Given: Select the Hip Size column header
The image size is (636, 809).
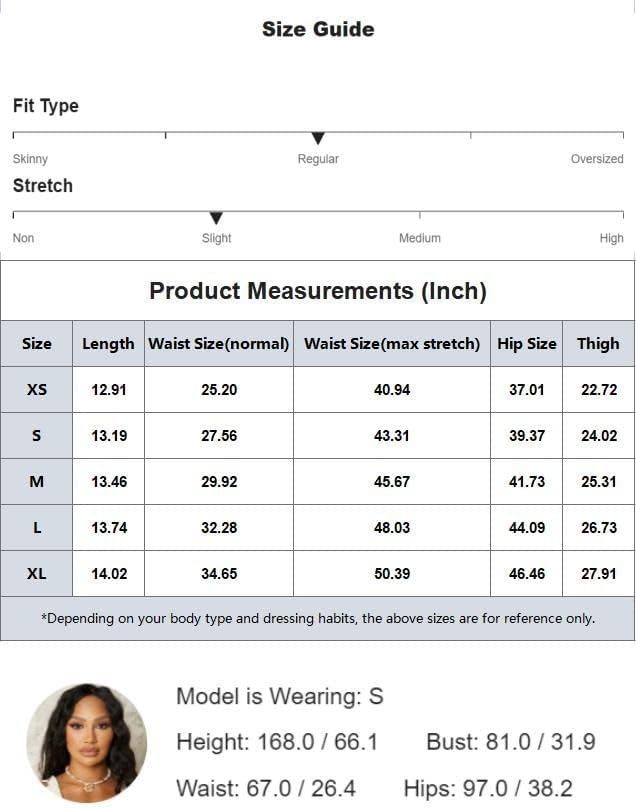Looking at the screenshot, I should pyautogui.click(x=526, y=344).
